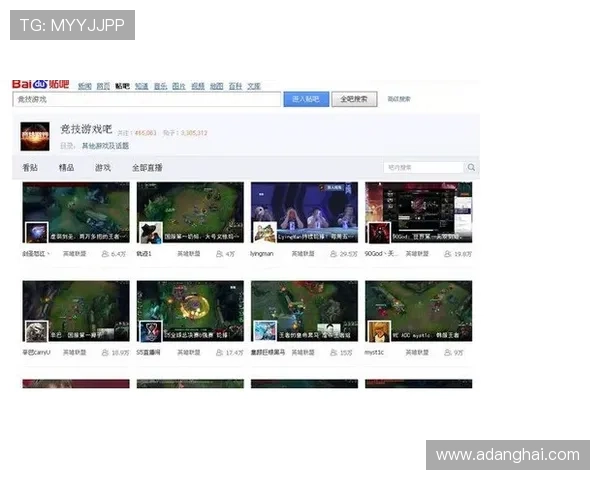Click the 全吧搜索 button

click(x=354, y=100)
